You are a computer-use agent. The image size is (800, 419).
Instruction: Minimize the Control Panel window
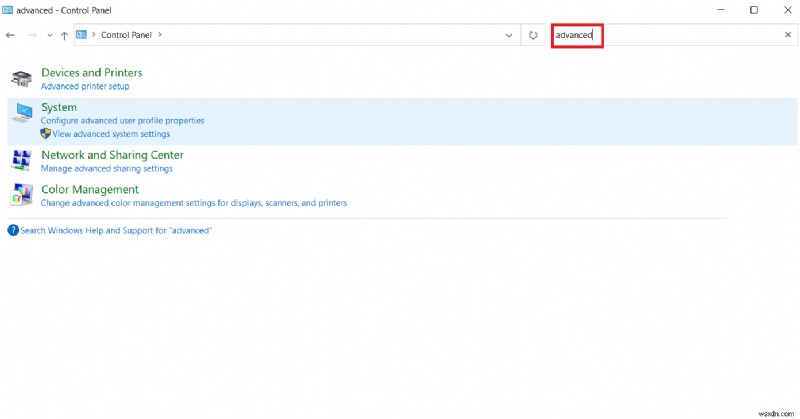point(721,10)
